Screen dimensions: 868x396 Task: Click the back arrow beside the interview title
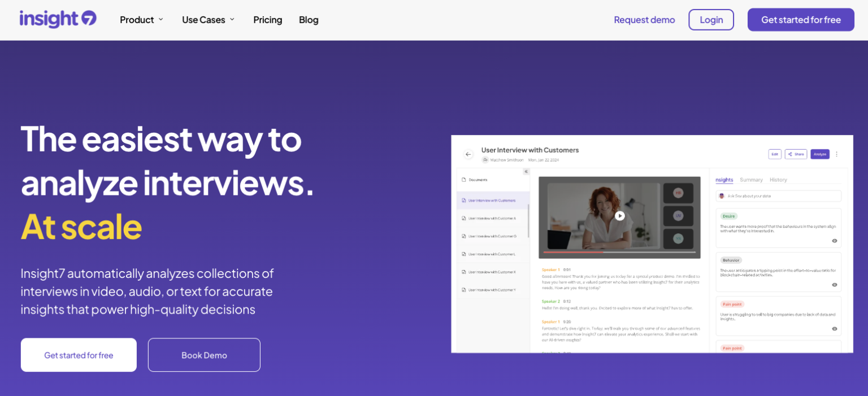468,154
